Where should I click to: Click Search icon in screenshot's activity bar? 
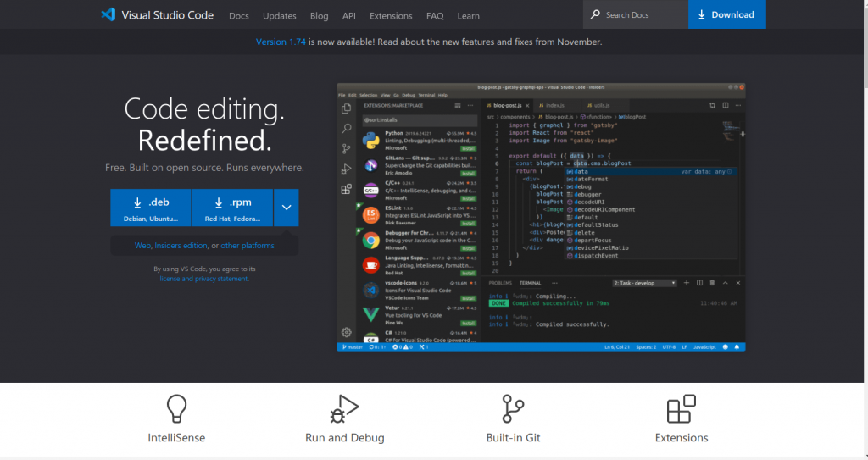(x=347, y=129)
